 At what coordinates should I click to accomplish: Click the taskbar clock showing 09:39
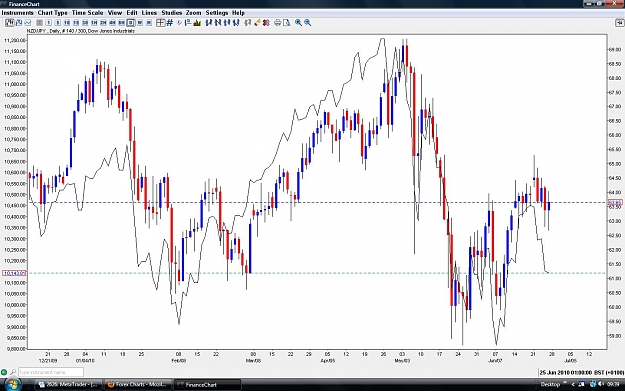613,385
